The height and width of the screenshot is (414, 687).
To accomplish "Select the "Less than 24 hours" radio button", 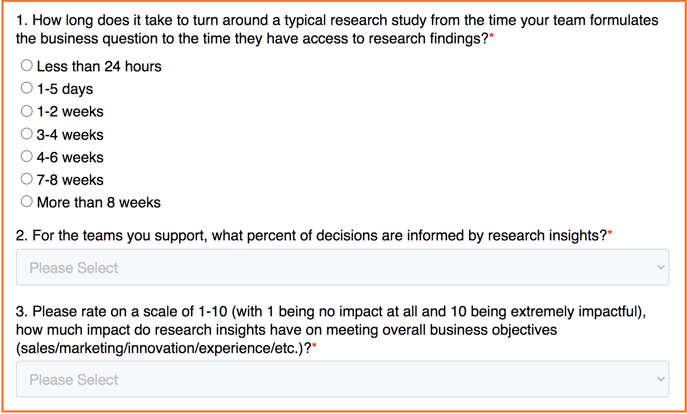I will [x=27, y=65].
